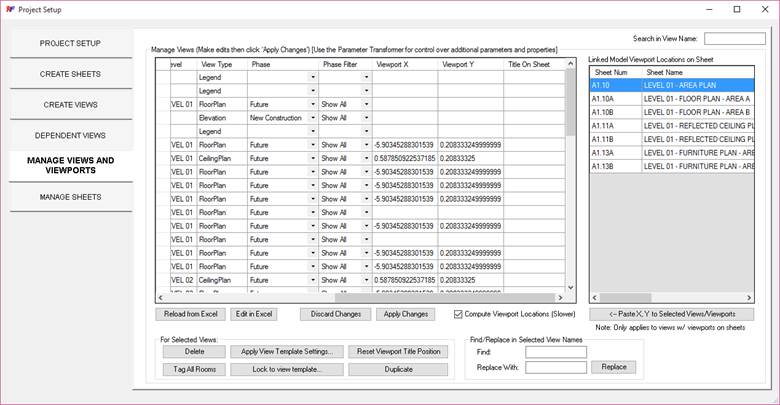Discard changes to views

tap(334, 314)
